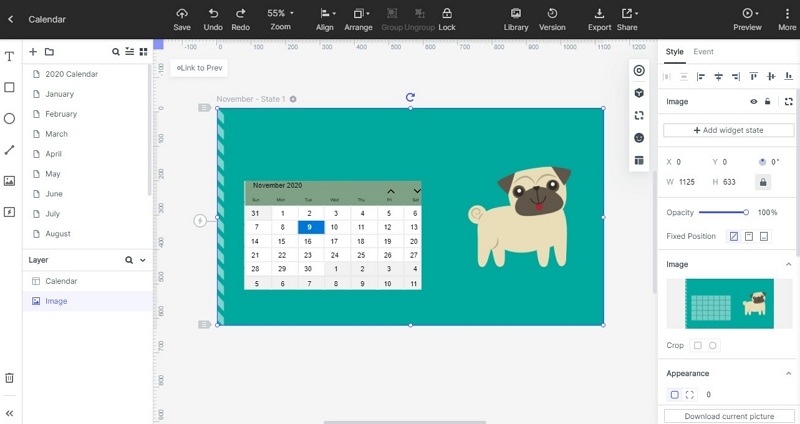
Task: Switch to the Style tab
Action: click(x=674, y=52)
